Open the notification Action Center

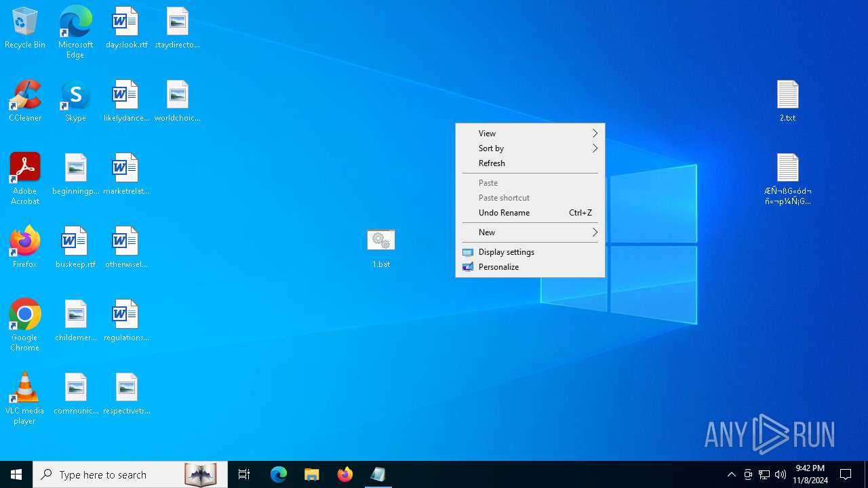point(846,474)
